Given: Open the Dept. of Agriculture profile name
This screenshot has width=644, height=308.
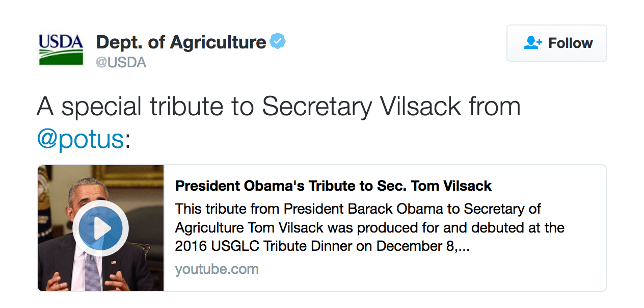Looking at the screenshot, I should 181,42.
